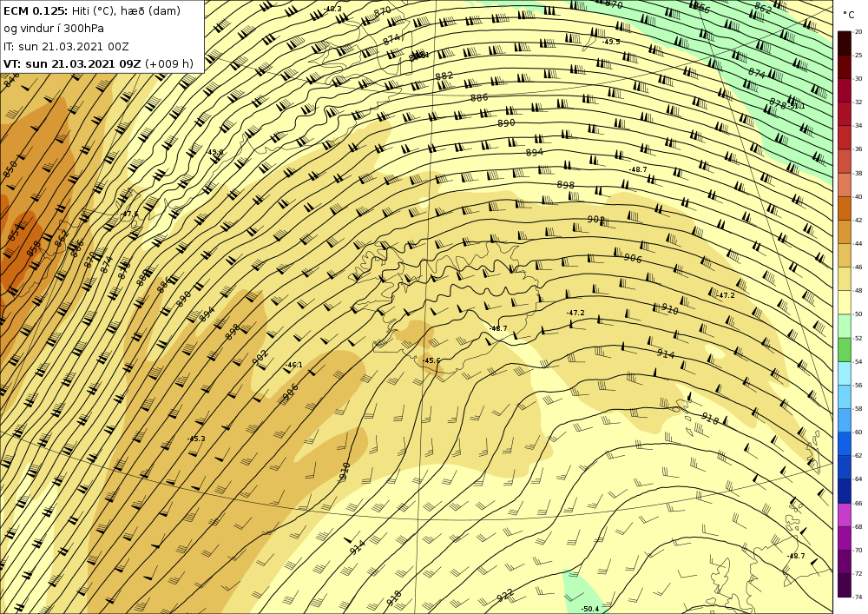Click the tan legend swatch between -44 and -46
The height and width of the screenshot is (614, 868).
(x=845, y=255)
